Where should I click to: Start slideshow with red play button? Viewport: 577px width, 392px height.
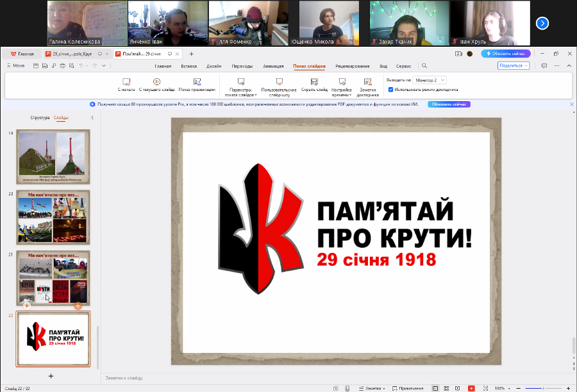471,388
